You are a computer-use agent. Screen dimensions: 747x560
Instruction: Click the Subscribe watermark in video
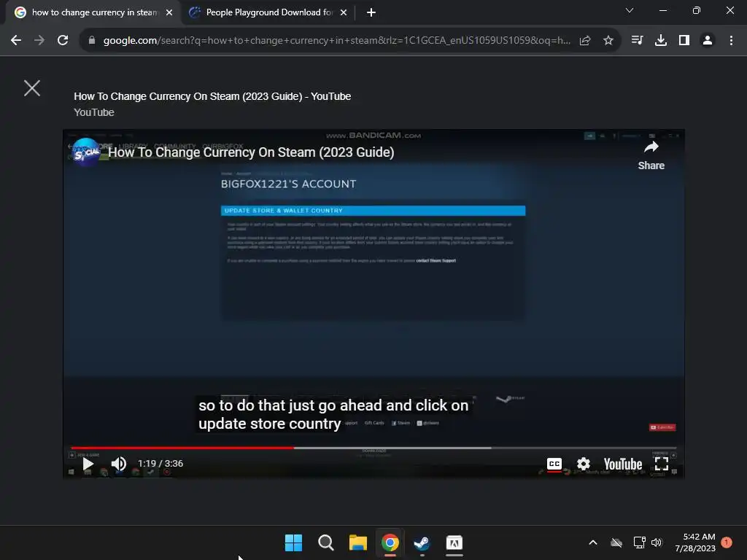click(x=662, y=427)
